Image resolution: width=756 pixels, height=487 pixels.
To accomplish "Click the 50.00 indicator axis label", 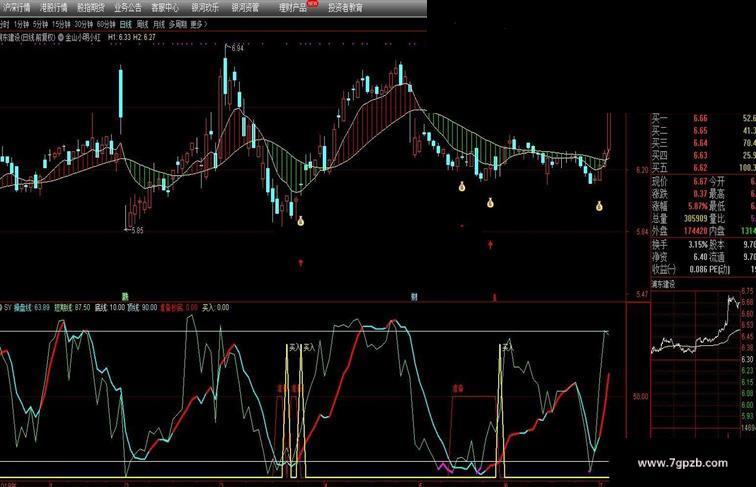I will point(640,396).
